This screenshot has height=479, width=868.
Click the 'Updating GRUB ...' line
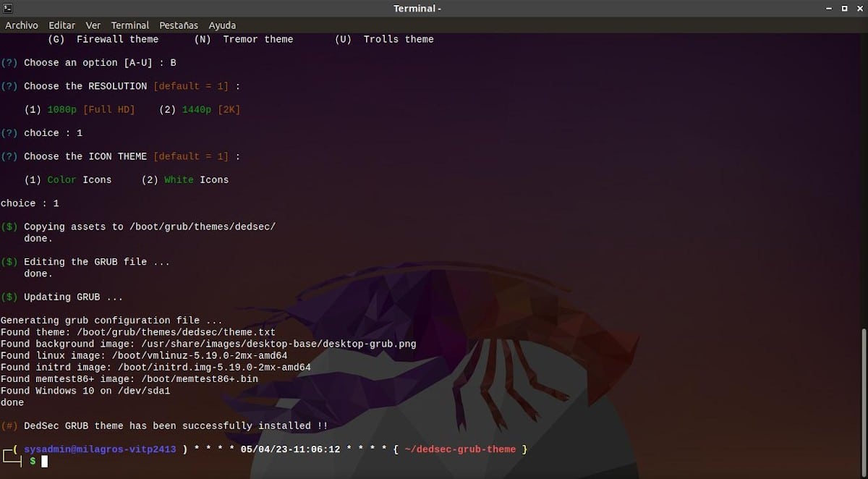pos(61,297)
